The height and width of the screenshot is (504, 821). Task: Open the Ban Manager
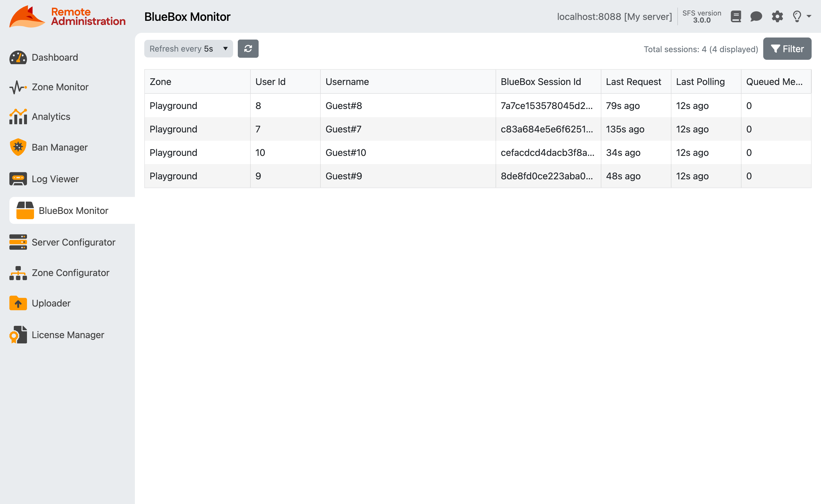click(59, 147)
